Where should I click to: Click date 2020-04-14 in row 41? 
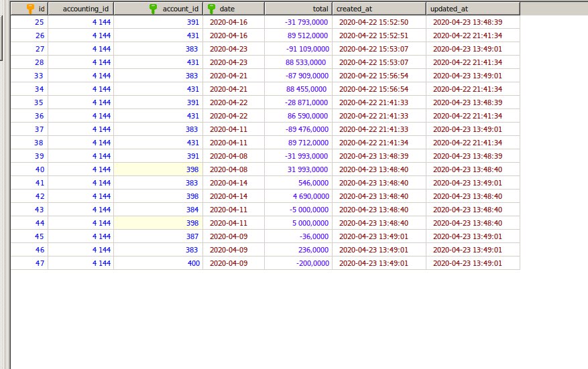pyautogui.click(x=233, y=183)
